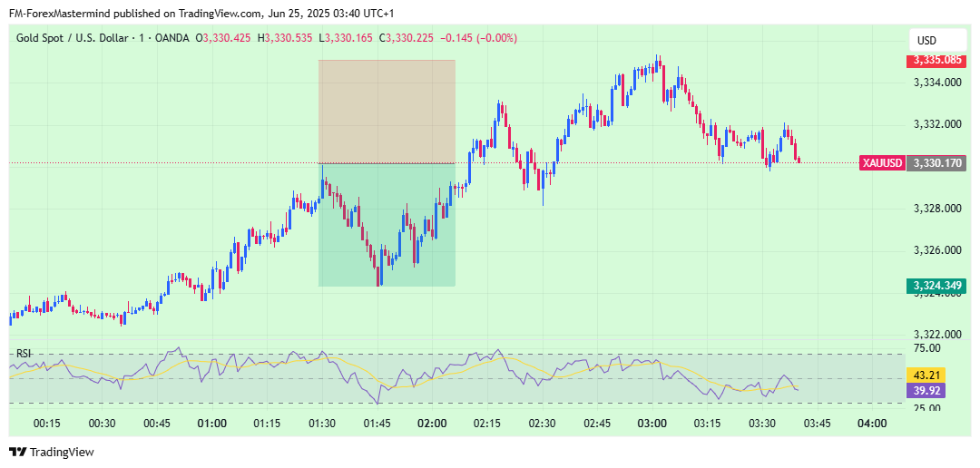Click the 02:15 time axis label
This screenshot has width=980, height=468.
[487, 424]
